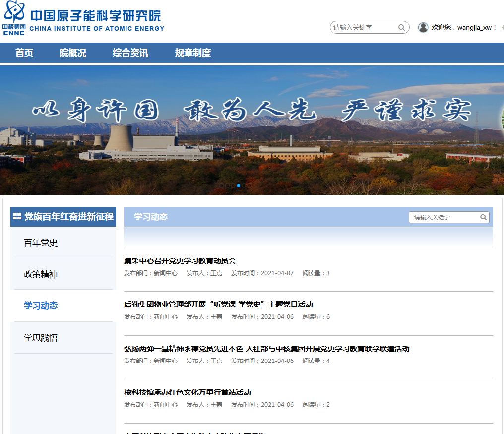This screenshot has width=504, height=434.
Task: Click the magnifier icon in the top search box
Action: click(402, 28)
